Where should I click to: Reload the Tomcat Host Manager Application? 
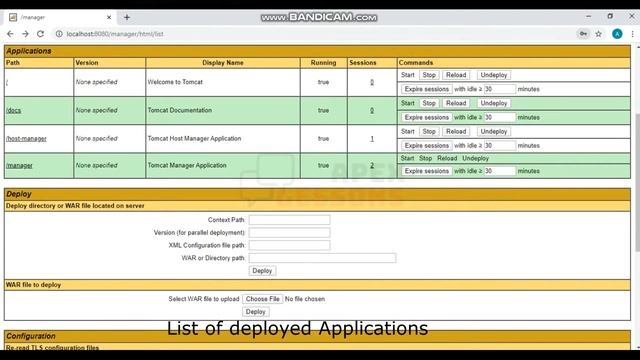click(x=456, y=131)
